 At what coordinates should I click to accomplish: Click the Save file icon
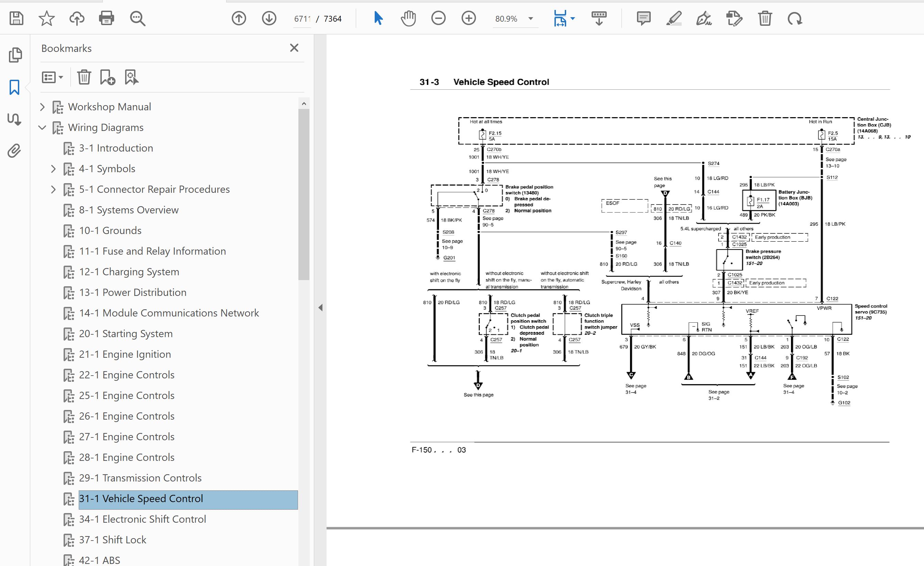16,18
